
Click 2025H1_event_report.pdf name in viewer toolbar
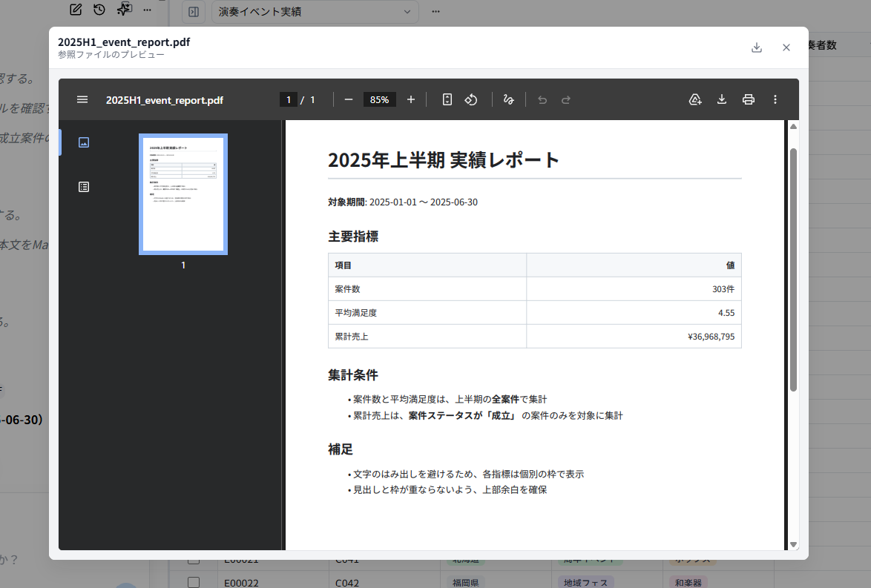(x=165, y=100)
